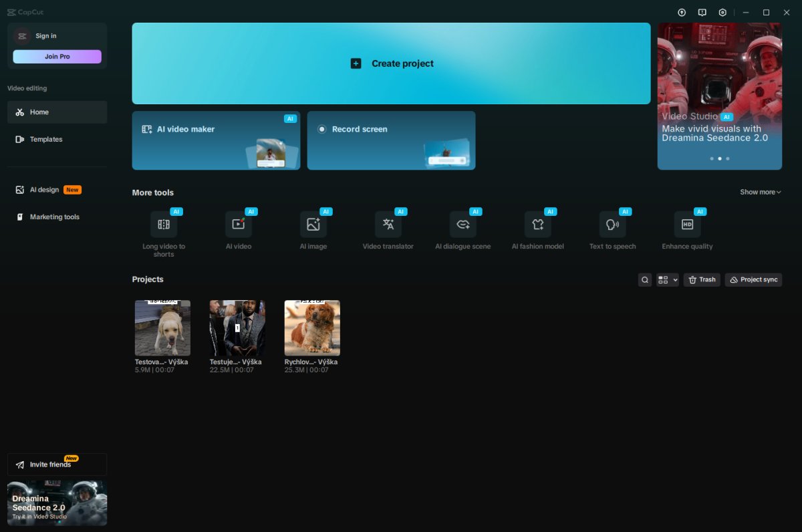This screenshot has width=802, height=532.
Task: Open the settings hexagon icon in title bar
Action: (722, 13)
